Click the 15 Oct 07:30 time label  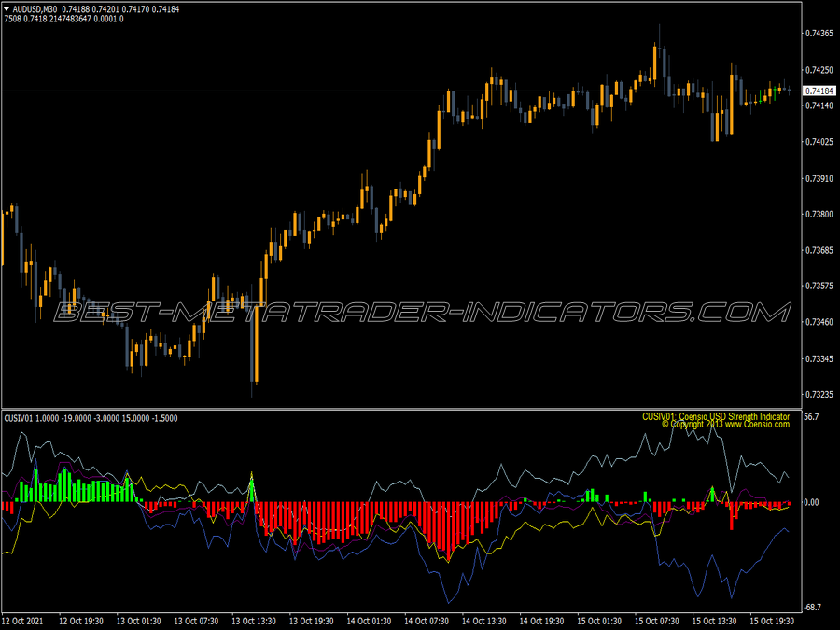657,622
